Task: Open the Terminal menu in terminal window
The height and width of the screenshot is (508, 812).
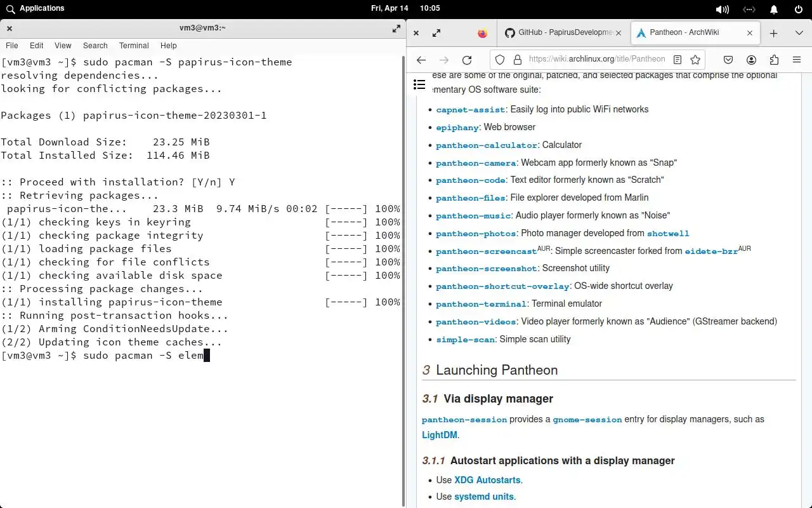Action: (134, 46)
